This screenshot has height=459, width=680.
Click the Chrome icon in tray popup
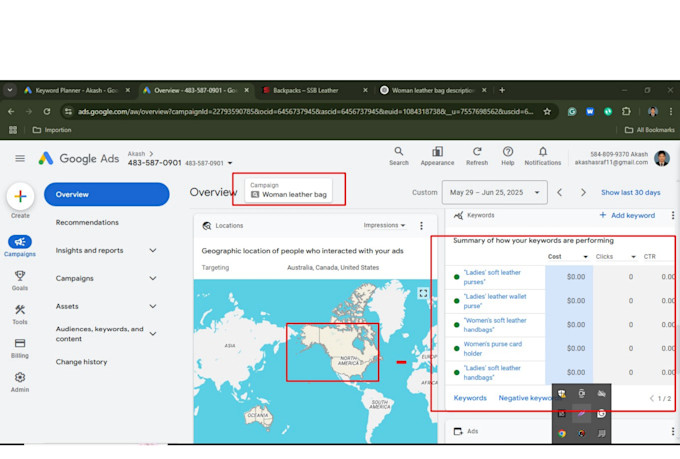tap(562, 433)
